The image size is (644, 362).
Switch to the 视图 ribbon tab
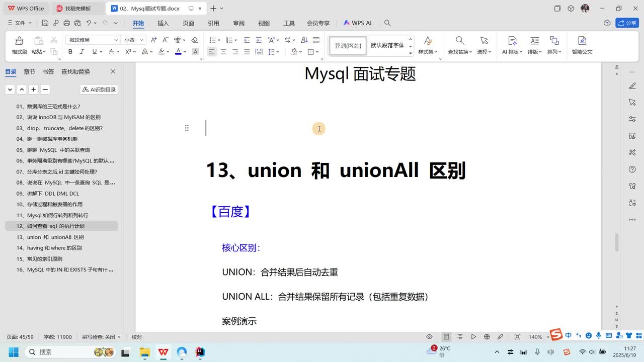click(264, 23)
